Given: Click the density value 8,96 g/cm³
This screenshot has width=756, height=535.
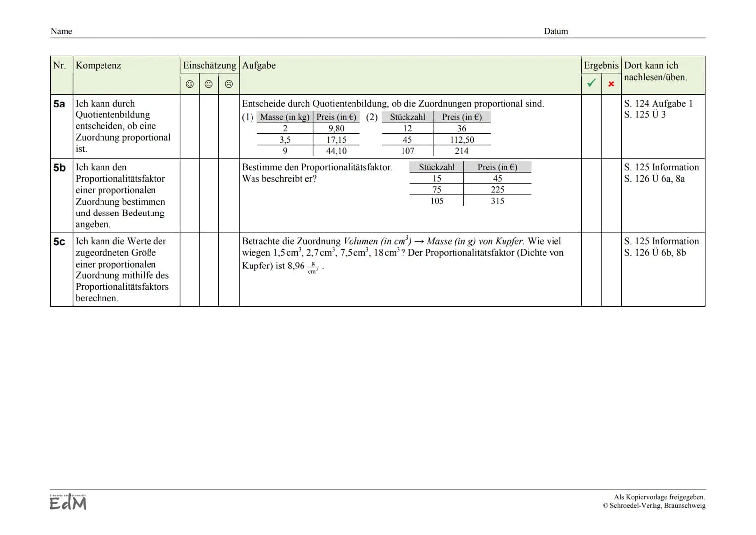Looking at the screenshot, I should (x=303, y=267).
